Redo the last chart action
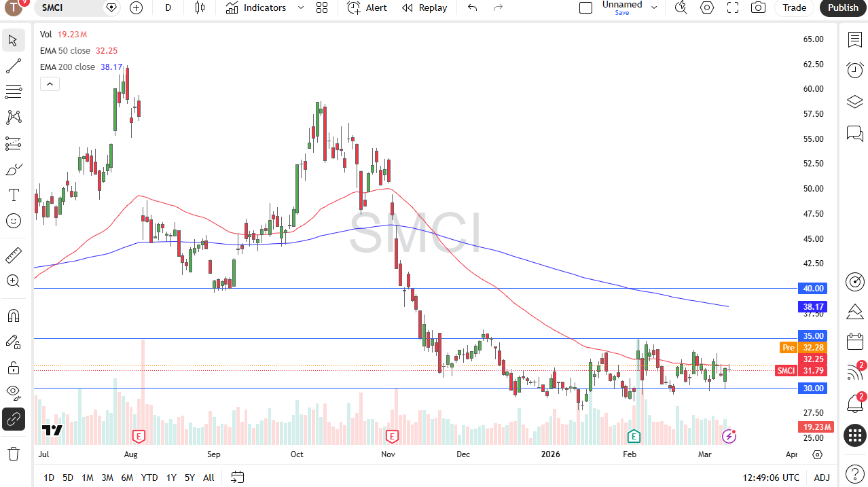Image resolution: width=868 pixels, height=487 pixels. (499, 7)
